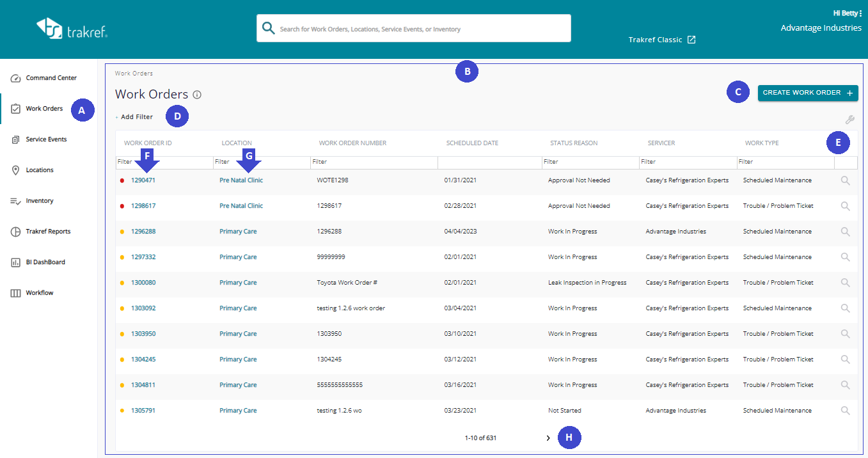Screen dimensions: 868x458
Task: Click the Trakref logo
Action: tap(72, 29)
